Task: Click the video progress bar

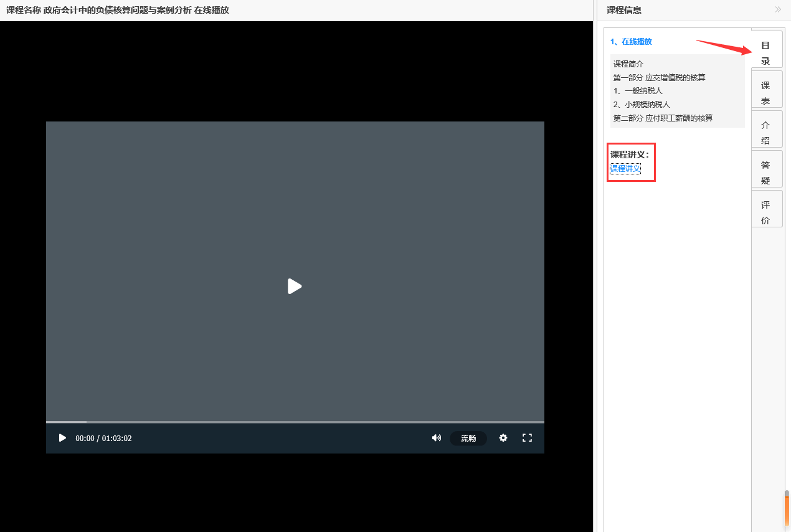Action: [x=295, y=422]
